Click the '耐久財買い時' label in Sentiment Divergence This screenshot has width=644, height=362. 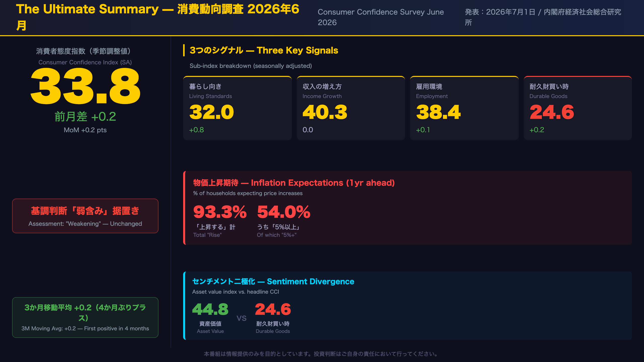pyautogui.click(x=273, y=324)
